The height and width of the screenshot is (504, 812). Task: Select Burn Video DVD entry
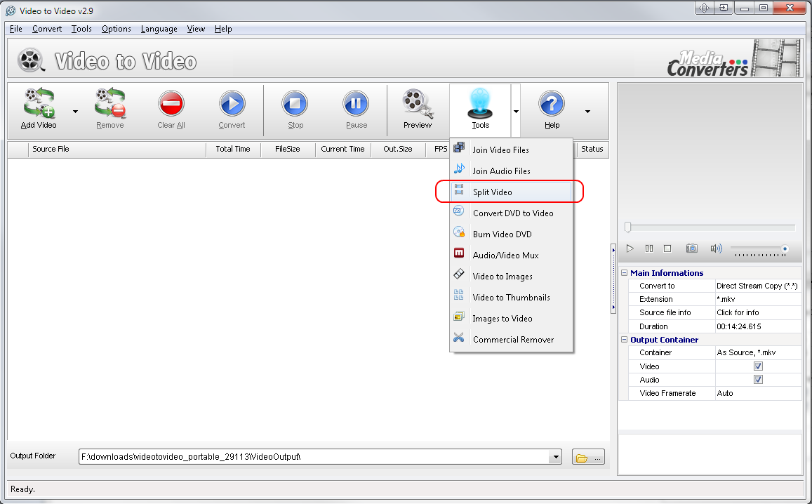[512, 234]
